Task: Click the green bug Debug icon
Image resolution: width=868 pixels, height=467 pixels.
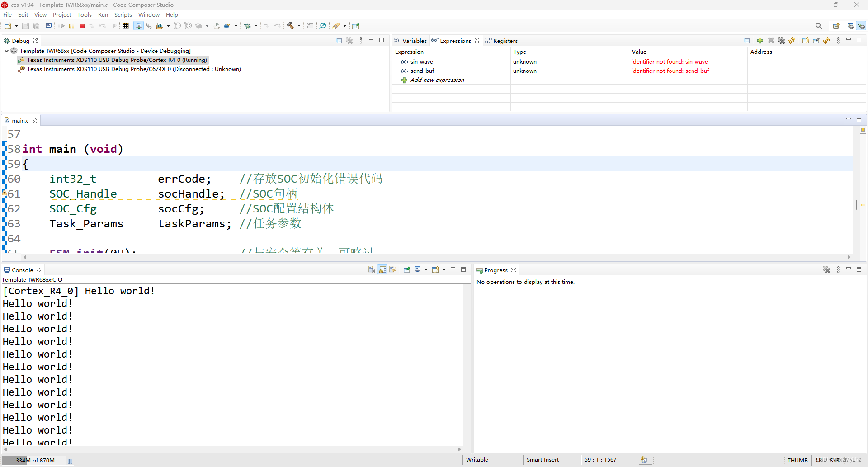Action: click(247, 26)
